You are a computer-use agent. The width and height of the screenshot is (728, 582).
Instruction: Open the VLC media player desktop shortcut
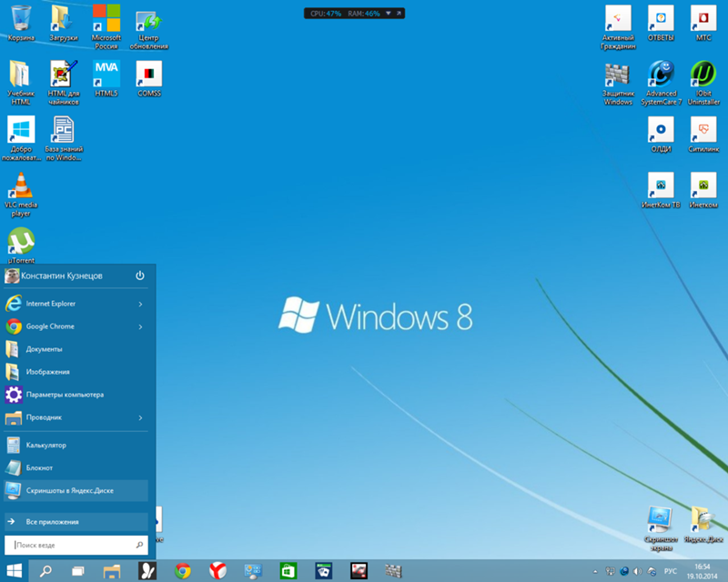pos(20,187)
